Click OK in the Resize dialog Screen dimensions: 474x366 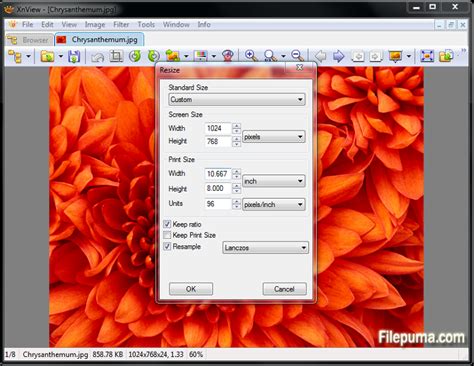191,289
